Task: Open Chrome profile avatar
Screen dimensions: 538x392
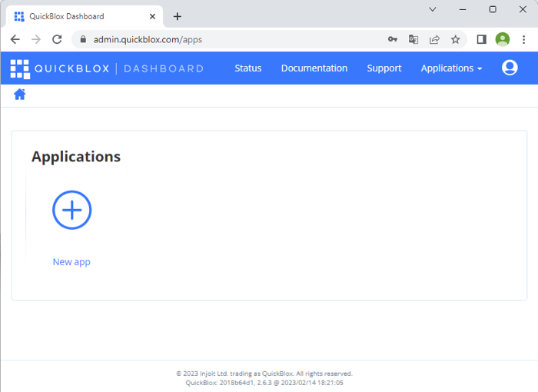Action: pyautogui.click(x=503, y=39)
